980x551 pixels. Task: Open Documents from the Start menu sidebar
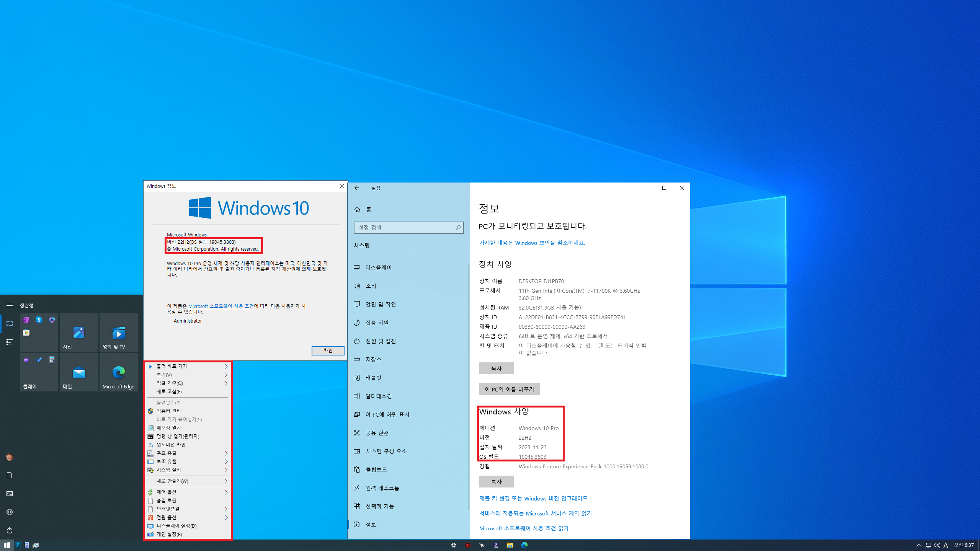click(x=10, y=475)
